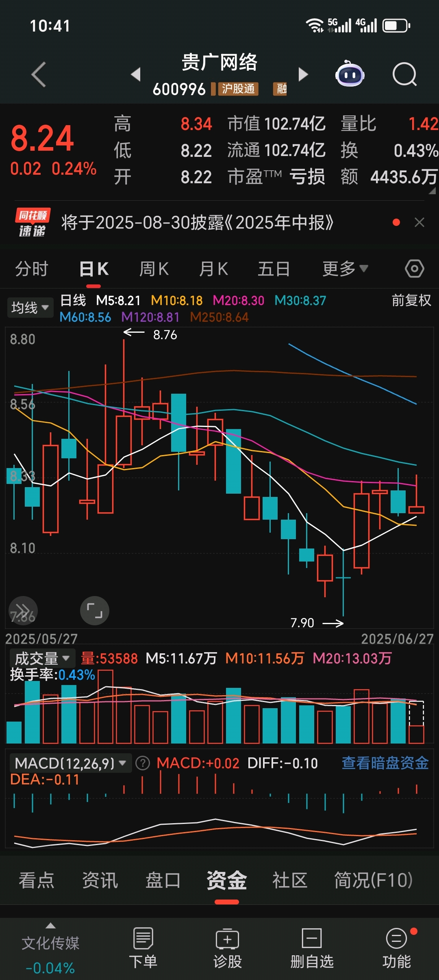439x980 pixels.
Task: Tap the 删自选 remove from watchlist icon
Action: (x=312, y=939)
